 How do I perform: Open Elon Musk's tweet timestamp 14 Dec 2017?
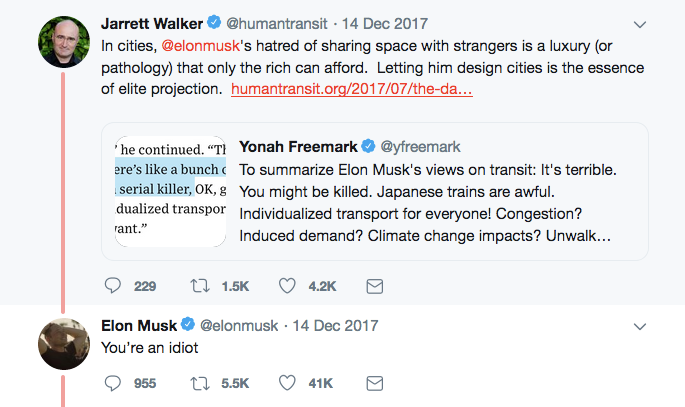[335, 326]
